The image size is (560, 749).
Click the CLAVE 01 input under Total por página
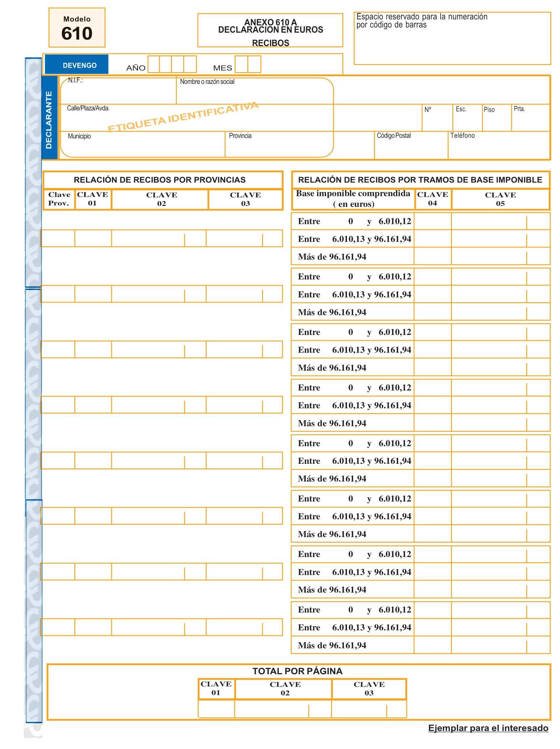coord(216,709)
